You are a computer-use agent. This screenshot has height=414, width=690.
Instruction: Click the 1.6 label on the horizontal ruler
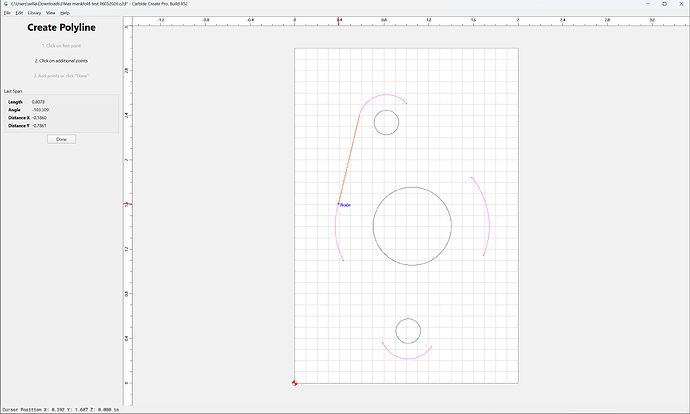tap(473, 20)
